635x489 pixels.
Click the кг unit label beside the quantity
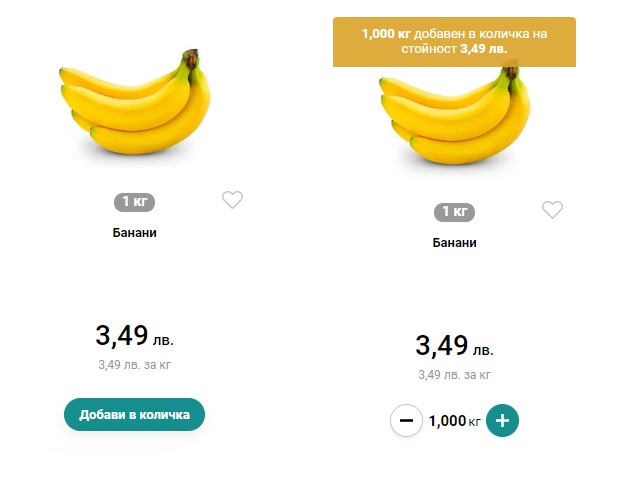coord(474,422)
